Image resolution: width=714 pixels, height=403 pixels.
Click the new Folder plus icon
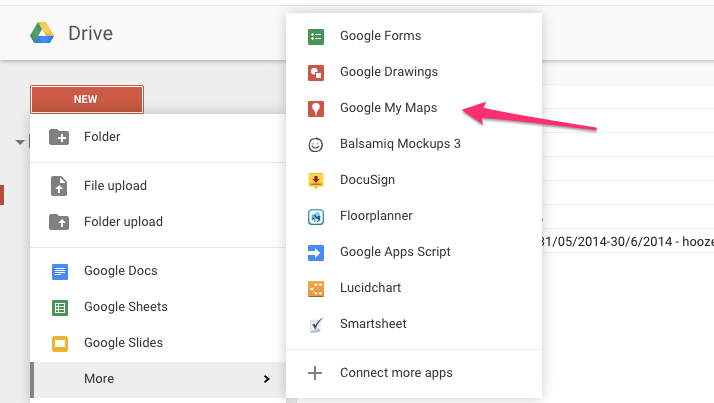click(x=59, y=137)
